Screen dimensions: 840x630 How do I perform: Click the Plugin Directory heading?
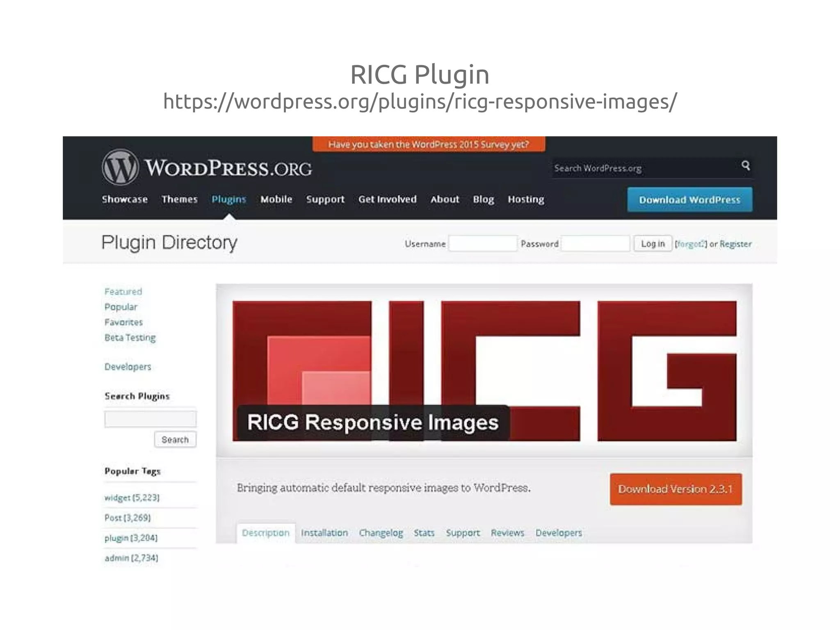pyautogui.click(x=169, y=243)
